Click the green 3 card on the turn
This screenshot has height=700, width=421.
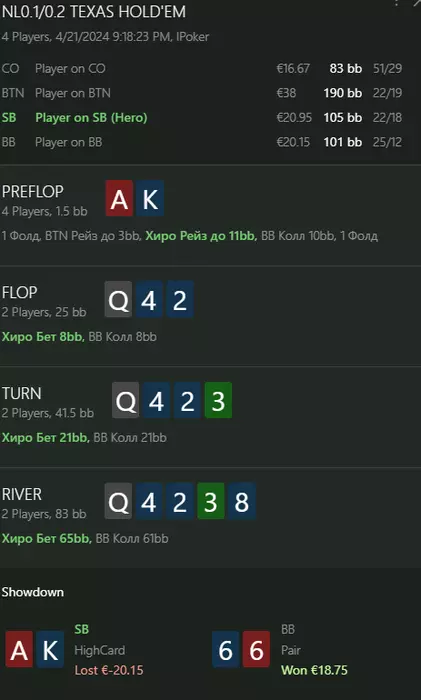coord(218,400)
